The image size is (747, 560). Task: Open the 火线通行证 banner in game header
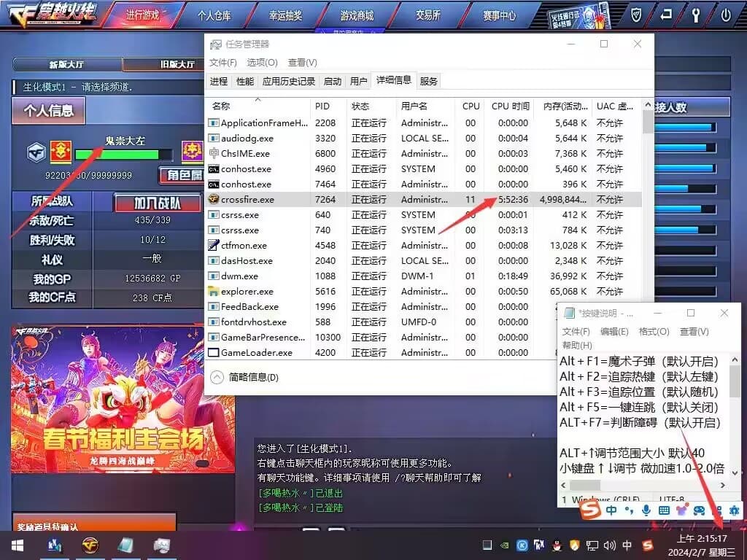pos(578,17)
